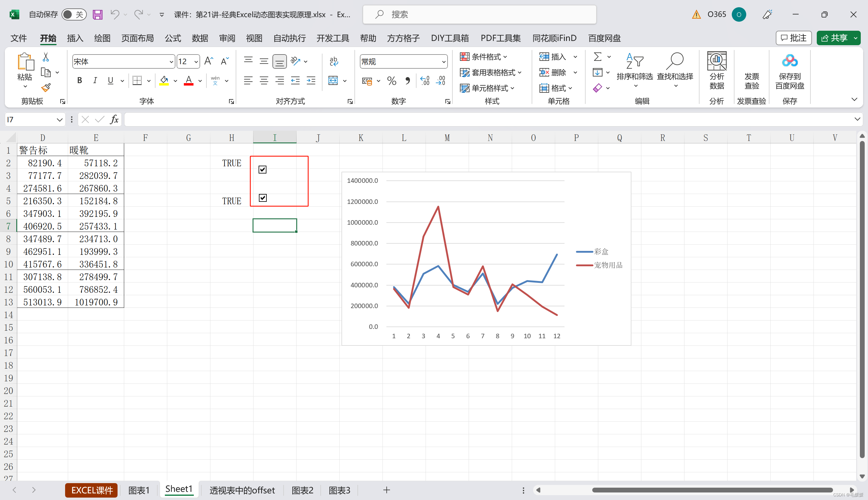Screen dimensions: 868x500
Task: Click the 粘贴 Paste button
Action: pos(25,71)
